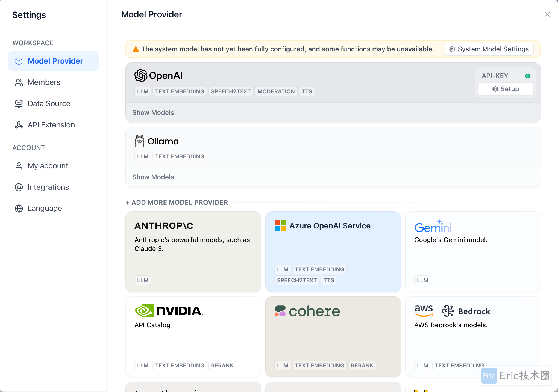Close the Settings dialog with X
Image resolution: width=558 pixels, height=392 pixels.
(x=547, y=14)
